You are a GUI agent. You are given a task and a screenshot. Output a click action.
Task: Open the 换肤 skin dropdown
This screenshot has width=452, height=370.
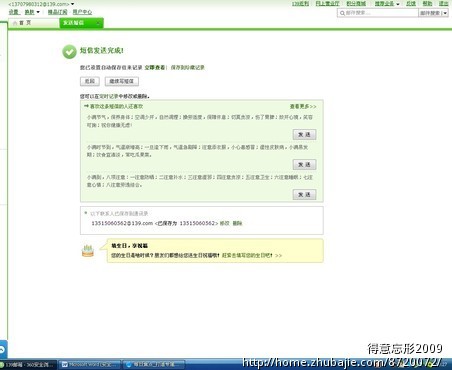coord(32,12)
